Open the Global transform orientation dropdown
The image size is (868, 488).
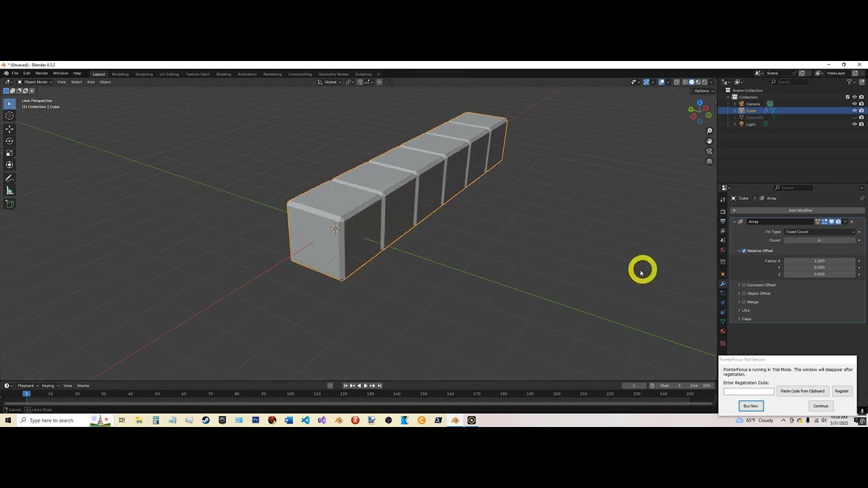pyautogui.click(x=330, y=82)
